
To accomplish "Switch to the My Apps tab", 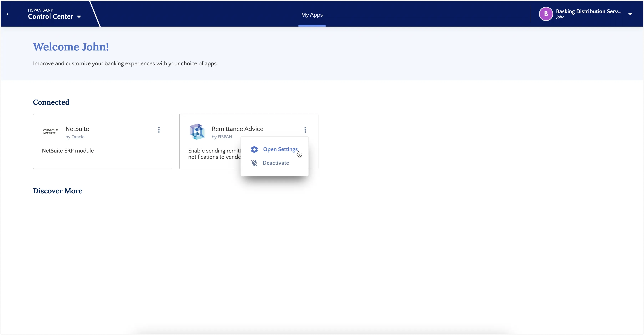I will point(312,15).
